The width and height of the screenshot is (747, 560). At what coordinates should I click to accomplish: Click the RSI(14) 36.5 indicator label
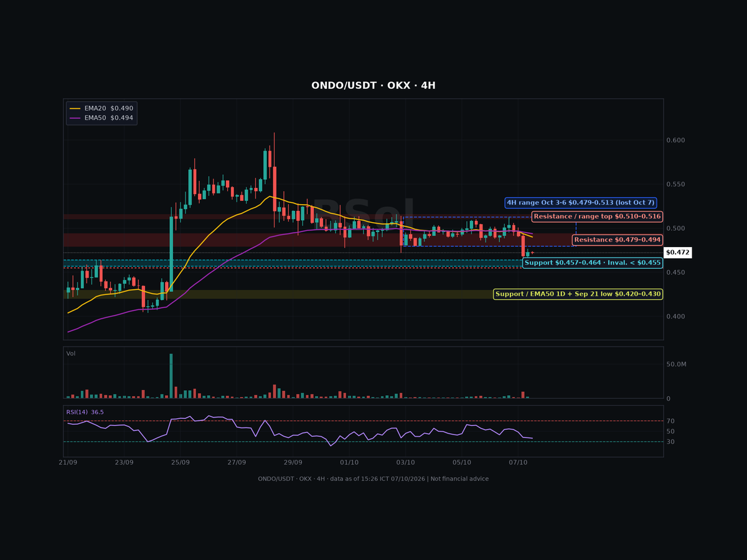coord(85,412)
